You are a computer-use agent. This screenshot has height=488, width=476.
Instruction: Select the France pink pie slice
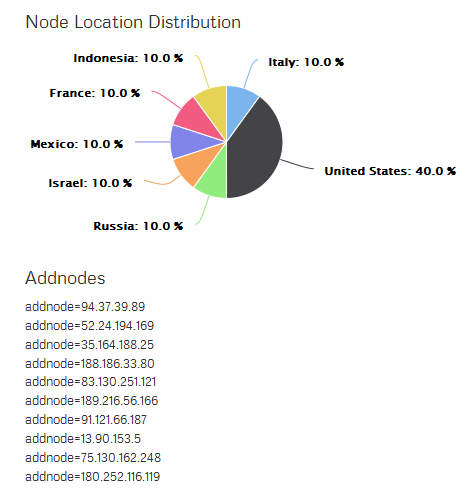(x=195, y=120)
